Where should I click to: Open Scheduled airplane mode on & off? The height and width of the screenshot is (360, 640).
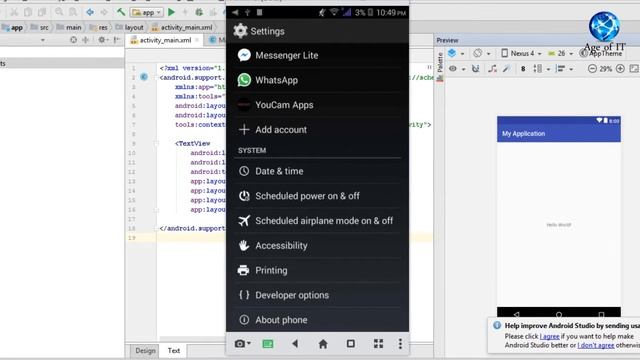(x=317, y=221)
